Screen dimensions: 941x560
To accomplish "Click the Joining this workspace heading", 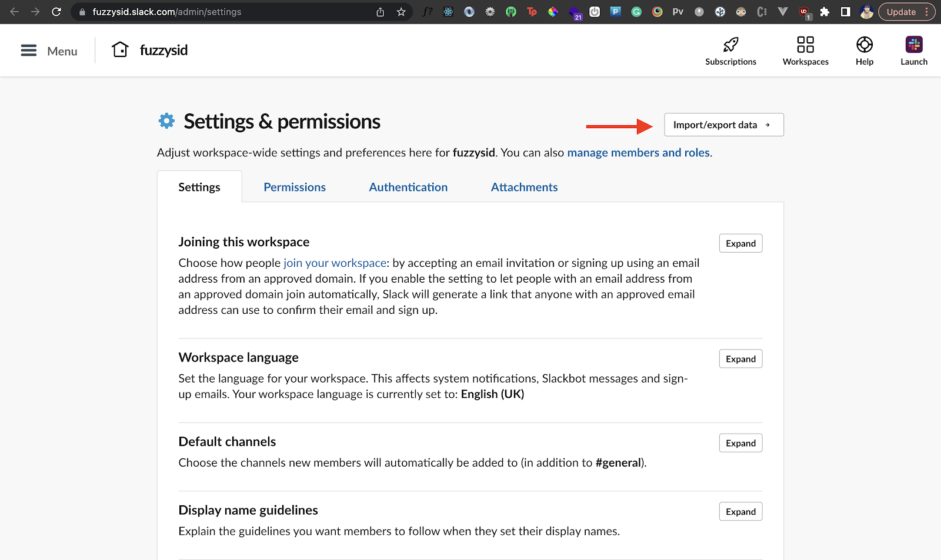I will click(244, 242).
